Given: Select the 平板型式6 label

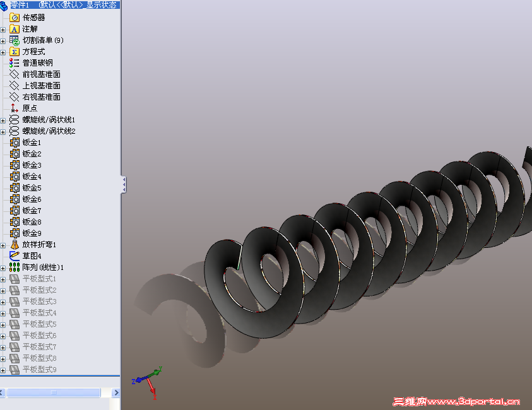Looking at the screenshot, I should click(x=39, y=336).
